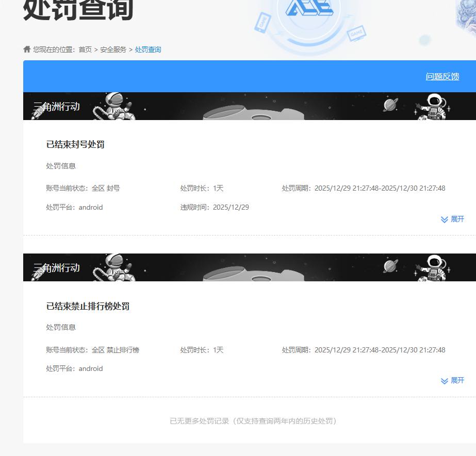This screenshot has width=476, height=456.
Task: Click the 已无更多处罚记录 footer note
Action: (x=253, y=421)
